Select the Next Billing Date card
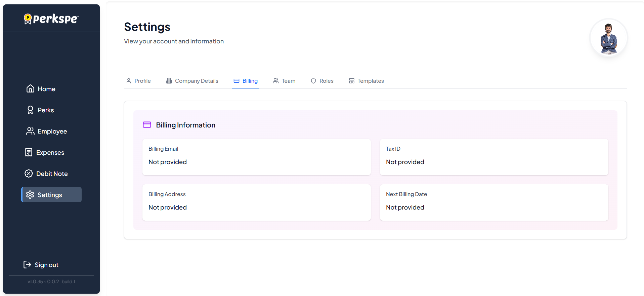This screenshot has width=644, height=296. coord(494,202)
